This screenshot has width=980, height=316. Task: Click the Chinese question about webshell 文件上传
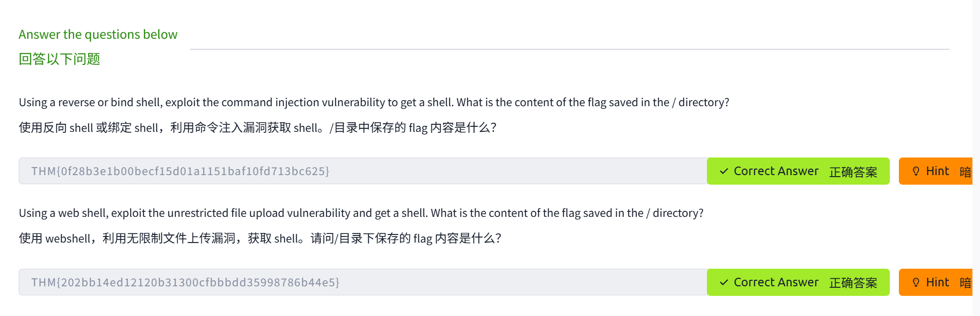point(260,239)
